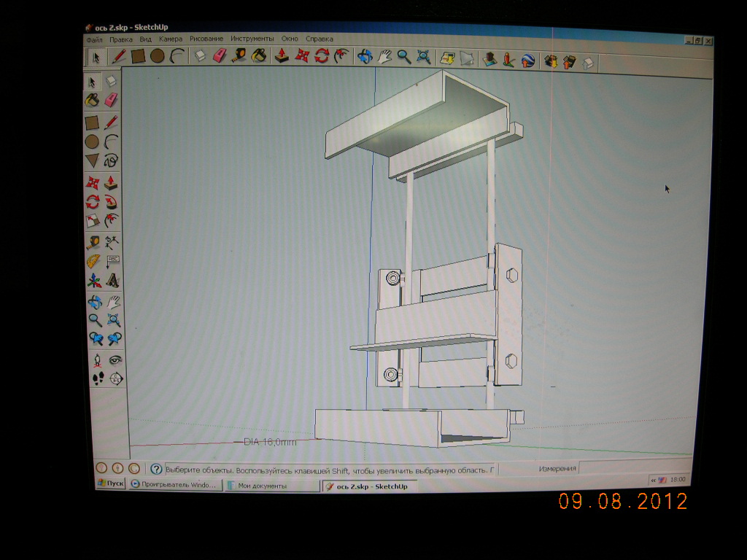The width and height of the screenshot is (747, 560).
Task: Activate Orbit in top toolbar
Action: [x=365, y=57]
